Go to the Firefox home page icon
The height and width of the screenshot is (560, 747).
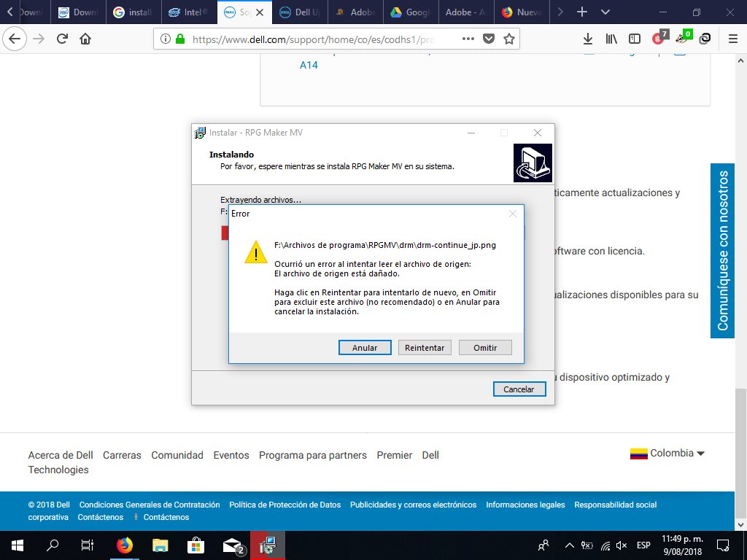click(x=85, y=39)
